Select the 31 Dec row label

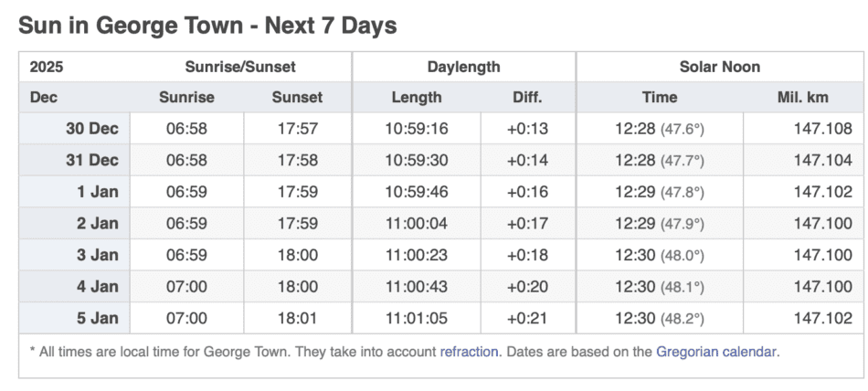point(91,160)
